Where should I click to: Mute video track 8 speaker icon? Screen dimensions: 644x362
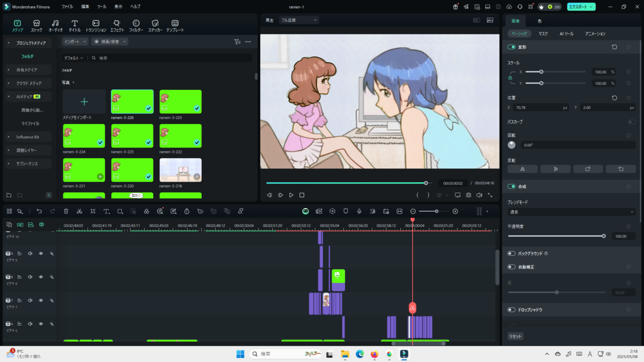30,277
